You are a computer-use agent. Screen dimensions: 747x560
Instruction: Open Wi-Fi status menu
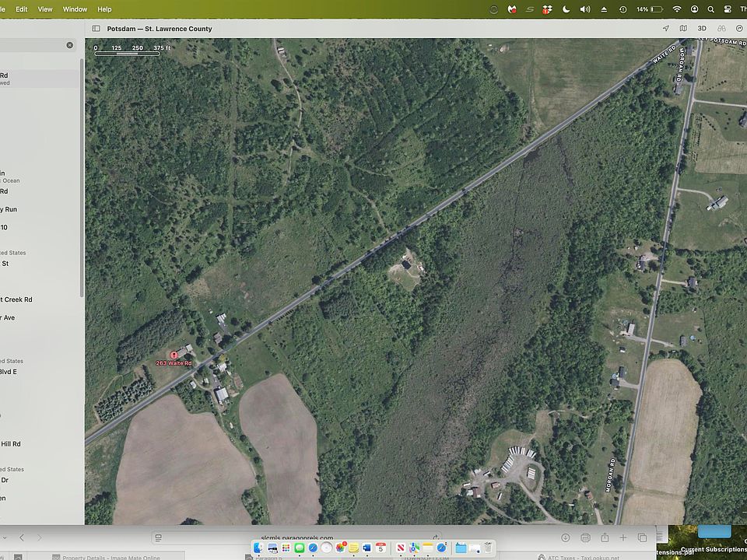click(x=676, y=9)
